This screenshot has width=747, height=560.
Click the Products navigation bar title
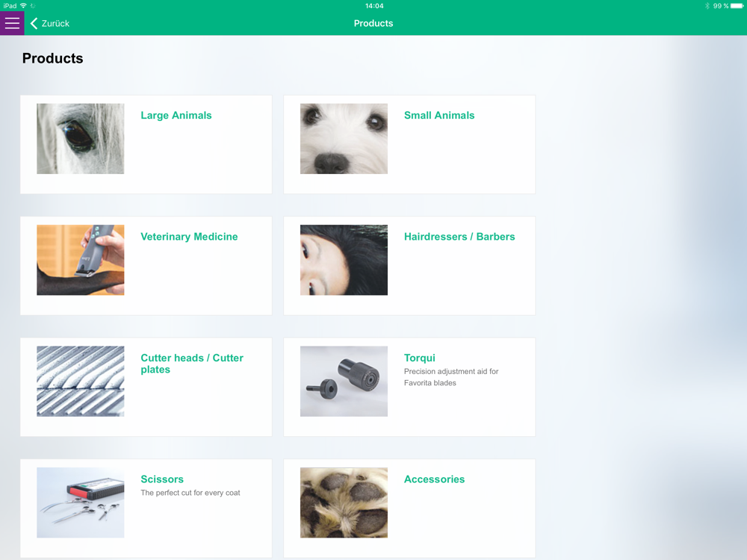click(373, 23)
